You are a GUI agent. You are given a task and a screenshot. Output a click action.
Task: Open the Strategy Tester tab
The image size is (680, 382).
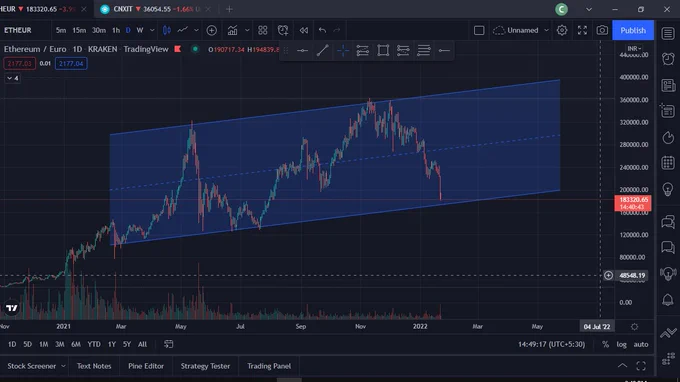(205, 366)
